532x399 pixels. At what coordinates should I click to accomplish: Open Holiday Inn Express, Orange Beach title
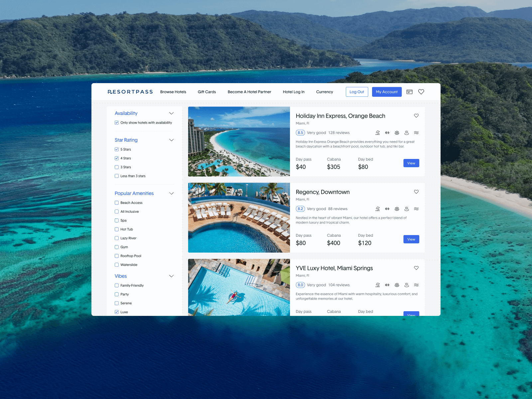(340, 116)
